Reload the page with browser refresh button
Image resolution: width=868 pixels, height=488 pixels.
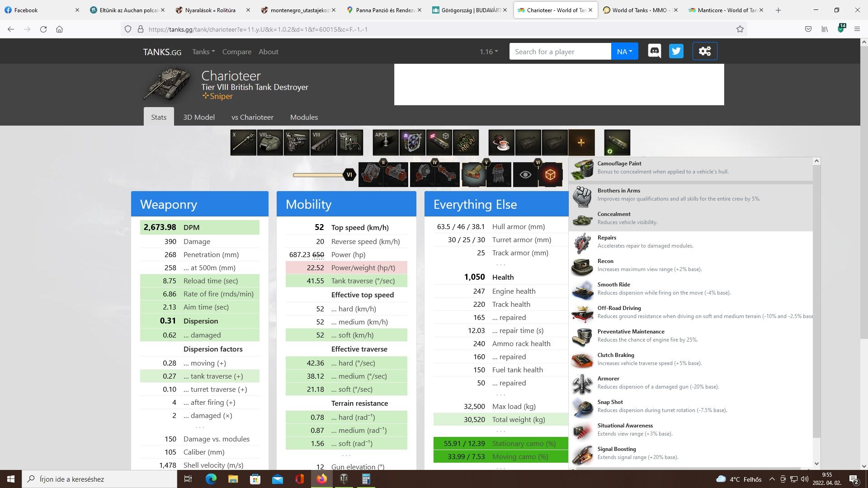(43, 29)
